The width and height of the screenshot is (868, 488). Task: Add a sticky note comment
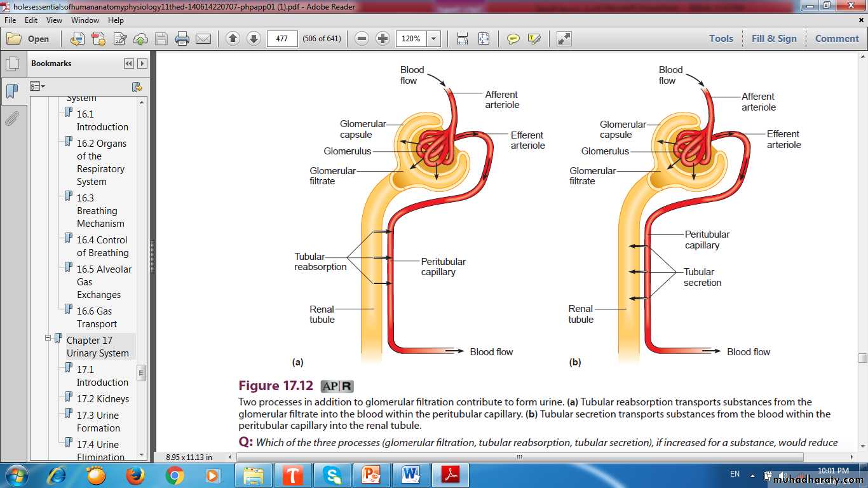coord(513,39)
